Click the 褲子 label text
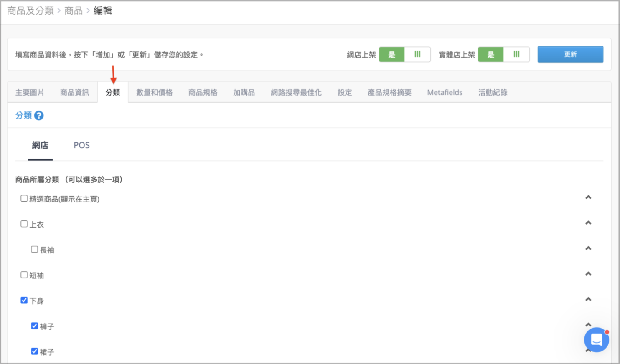The image size is (620, 364). pyautogui.click(x=47, y=326)
